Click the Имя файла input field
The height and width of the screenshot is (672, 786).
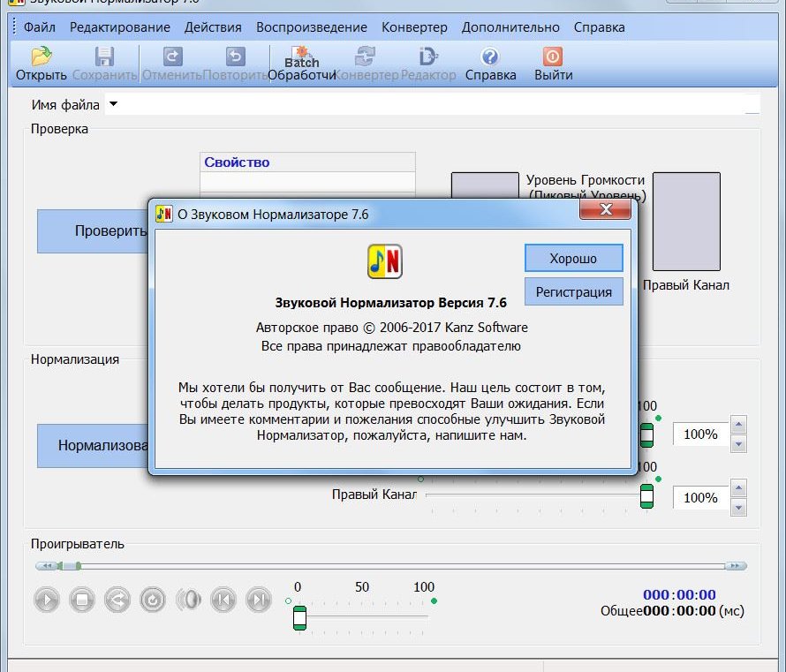pyautogui.click(x=432, y=104)
